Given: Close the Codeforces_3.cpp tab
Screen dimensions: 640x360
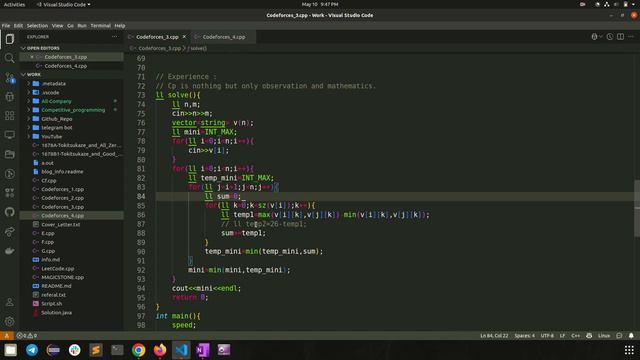Looking at the screenshot, I should (184, 37).
